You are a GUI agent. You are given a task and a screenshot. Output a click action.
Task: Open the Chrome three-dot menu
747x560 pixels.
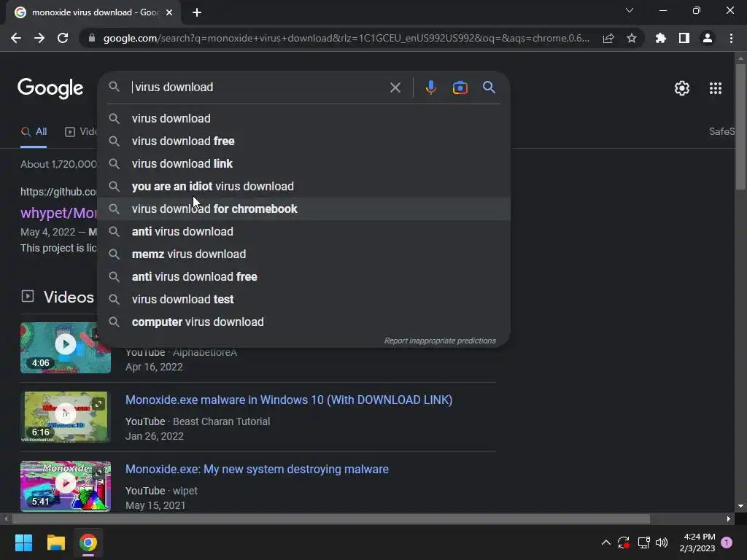731,38
